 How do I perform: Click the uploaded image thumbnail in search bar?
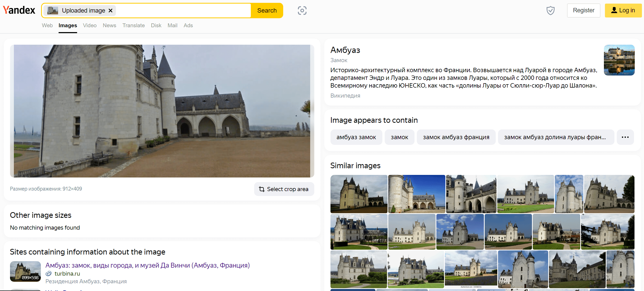tap(53, 11)
